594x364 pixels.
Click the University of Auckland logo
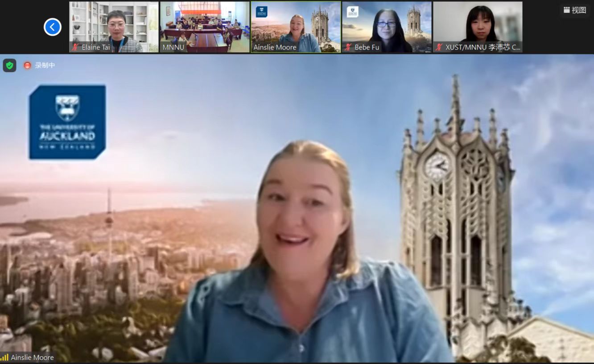(x=67, y=122)
